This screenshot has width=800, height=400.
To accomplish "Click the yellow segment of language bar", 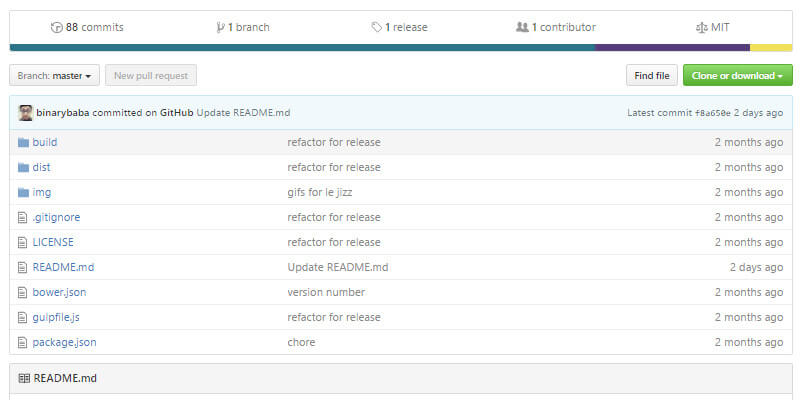I will click(x=770, y=47).
